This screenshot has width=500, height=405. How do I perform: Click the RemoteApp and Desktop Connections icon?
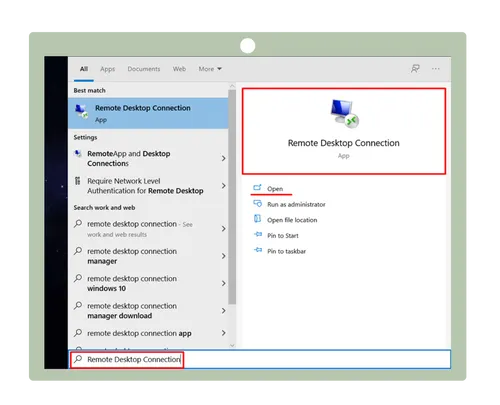click(78, 153)
